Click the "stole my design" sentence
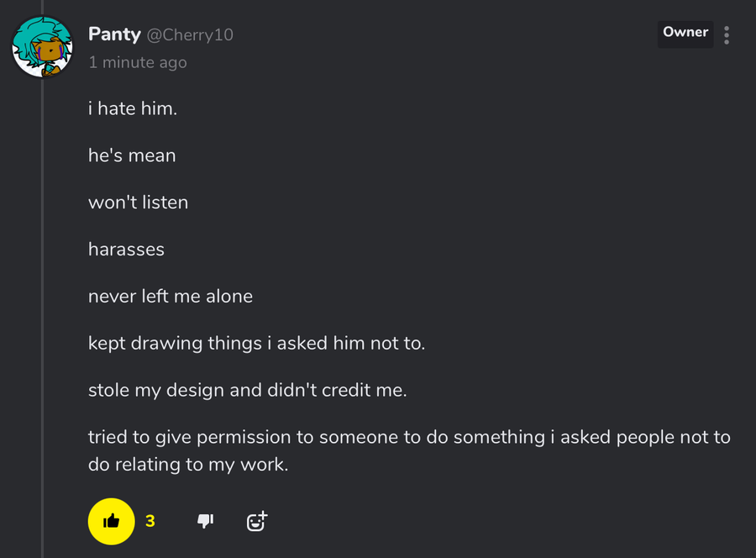756x558 pixels. (247, 391)
